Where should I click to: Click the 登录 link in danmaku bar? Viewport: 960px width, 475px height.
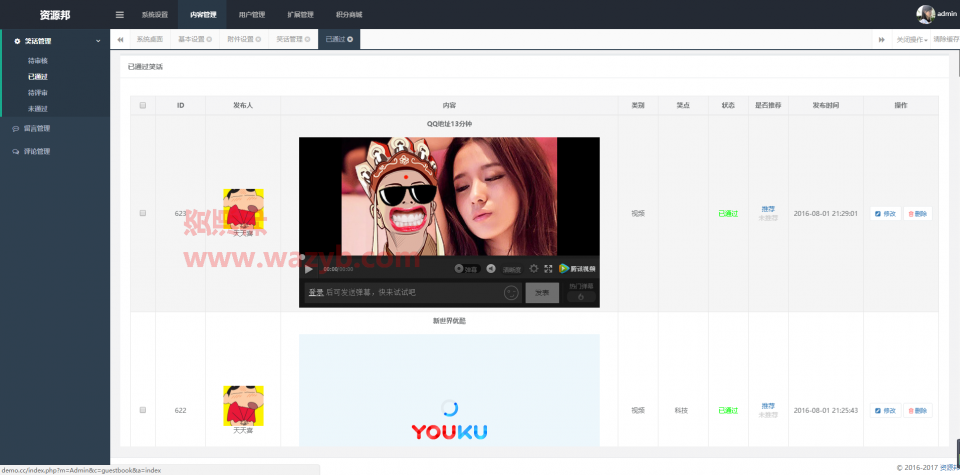[315, 293]
